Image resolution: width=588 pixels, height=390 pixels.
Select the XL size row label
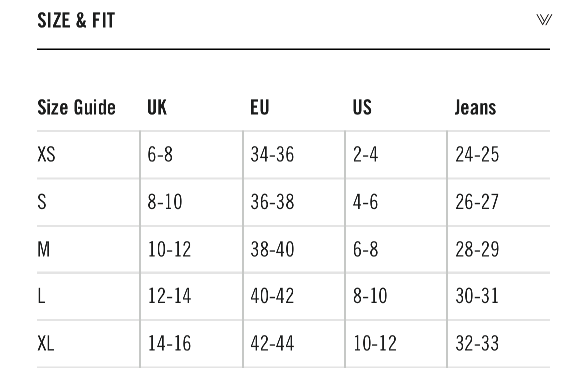click(46, 344)
